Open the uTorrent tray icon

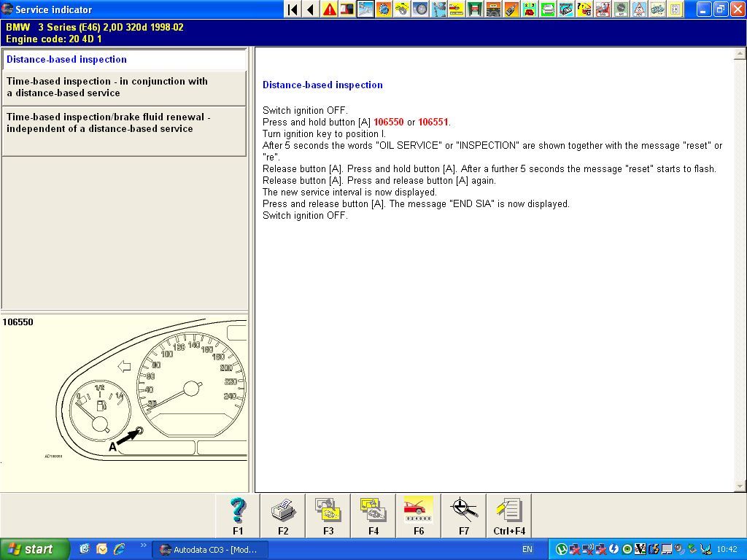[x=562, y=550]
